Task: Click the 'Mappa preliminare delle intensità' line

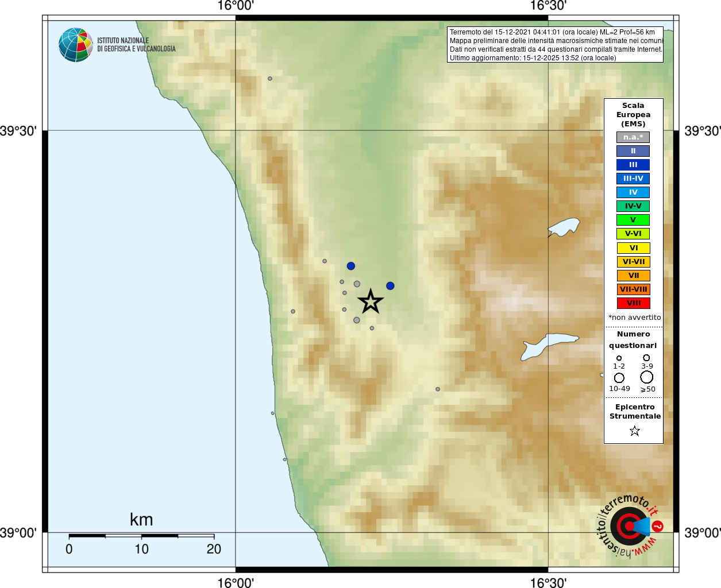Action: coord(556,41)
